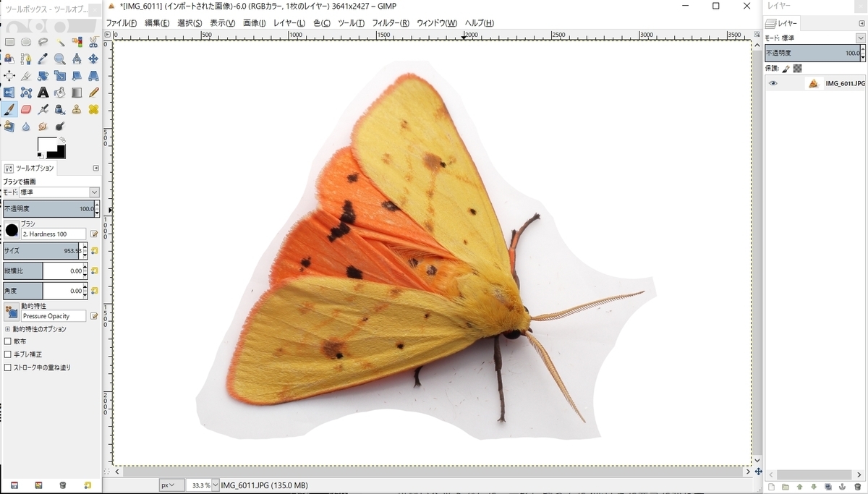Image resolution: width=868 pixels, height=494 pixels.
Task: Open the 選択 menu
Action: pos(190,23)
